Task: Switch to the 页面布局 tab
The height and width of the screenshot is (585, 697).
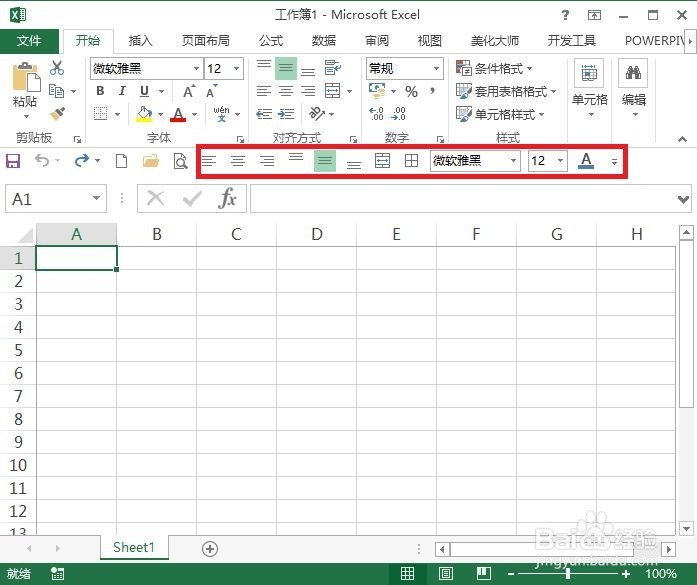Action: (x=206, y=41)
